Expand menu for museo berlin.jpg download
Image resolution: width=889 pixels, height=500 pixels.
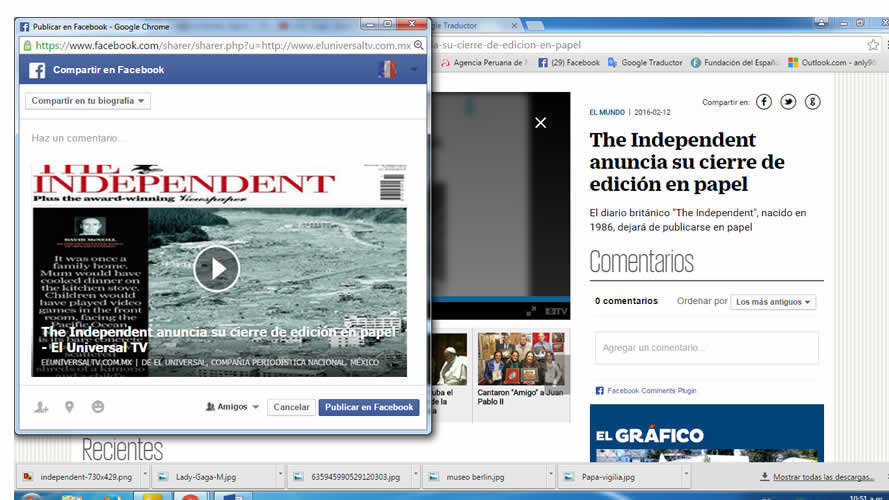[x=550, y=474]
